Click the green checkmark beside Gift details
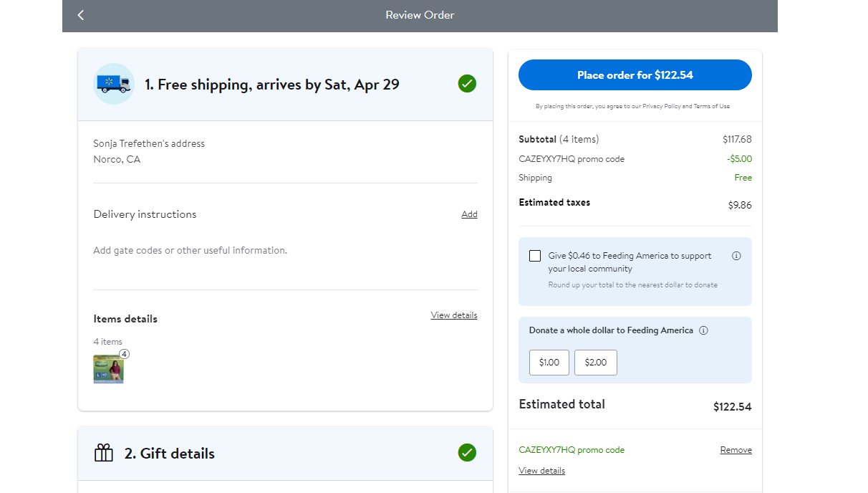The image size is (868, 493). (x=467, y=453)
